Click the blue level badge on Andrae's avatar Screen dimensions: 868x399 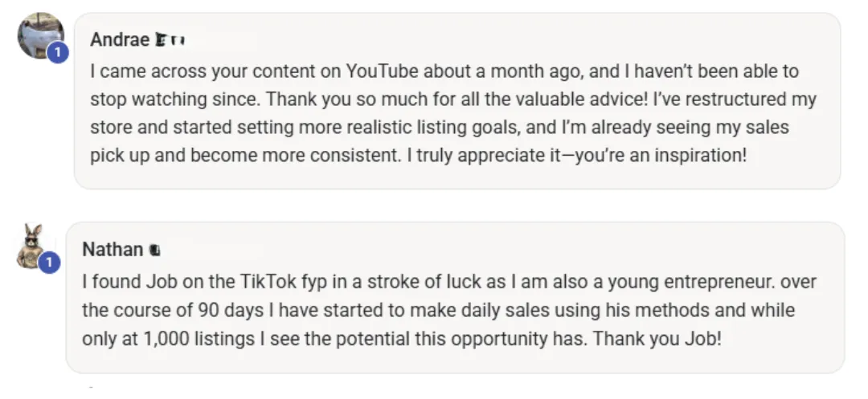click(58, 52)
